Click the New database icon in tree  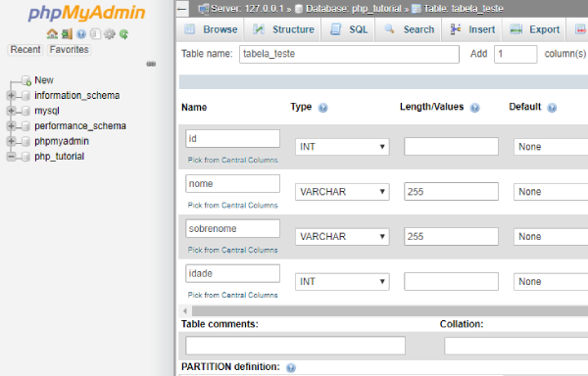26,80
